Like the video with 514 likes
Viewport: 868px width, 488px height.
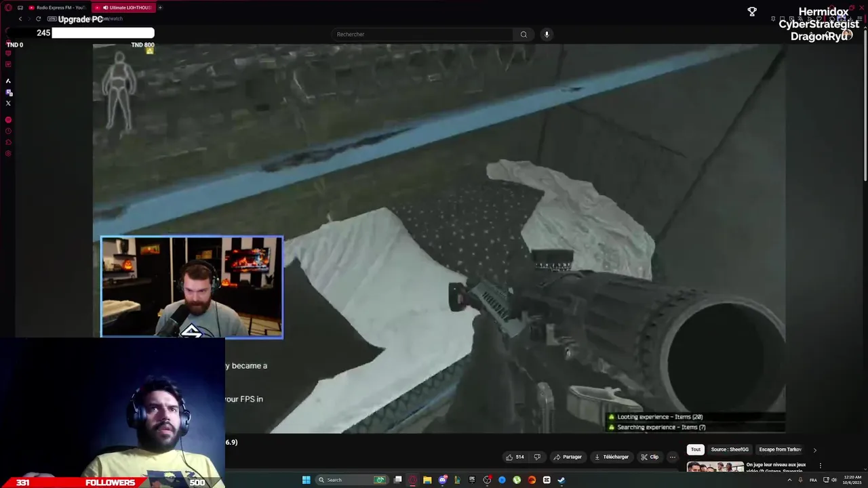click(515, 457)
